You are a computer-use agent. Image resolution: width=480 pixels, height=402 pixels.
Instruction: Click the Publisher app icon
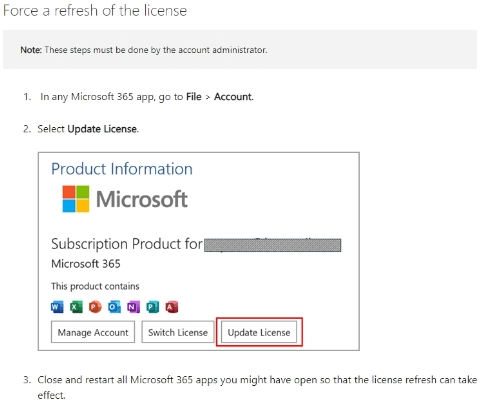[153, 307]
